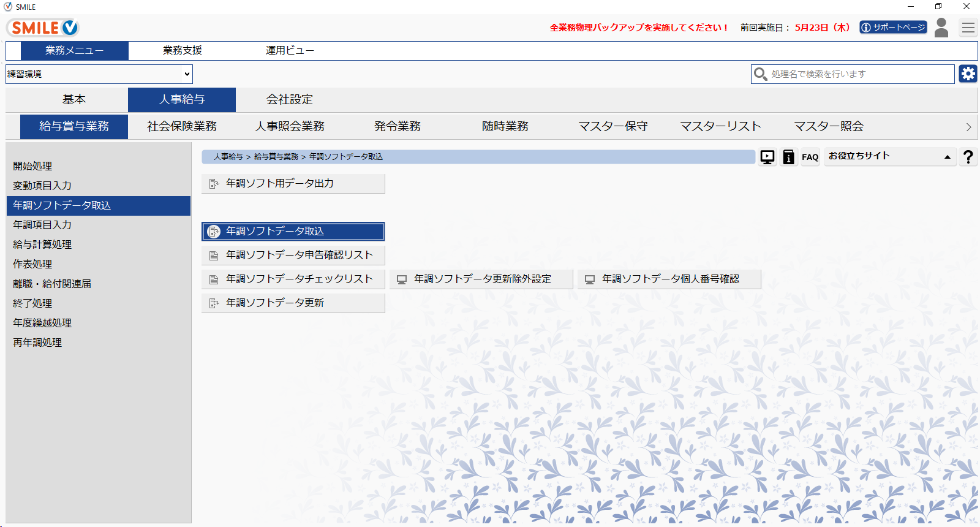Click the question mark help icon
980x527 pixels.
point(968,157)
